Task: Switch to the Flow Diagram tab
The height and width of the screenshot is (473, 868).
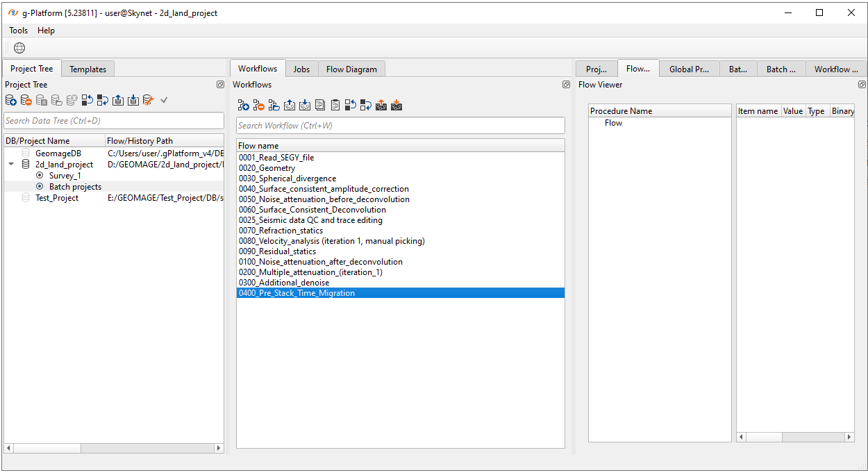Action: (351, 69)
